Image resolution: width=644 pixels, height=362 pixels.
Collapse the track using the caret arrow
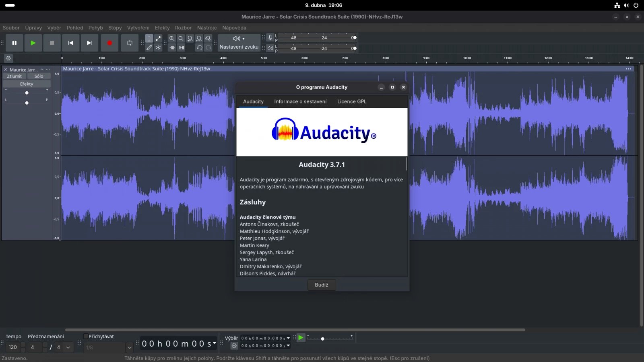tap(42, 70)
